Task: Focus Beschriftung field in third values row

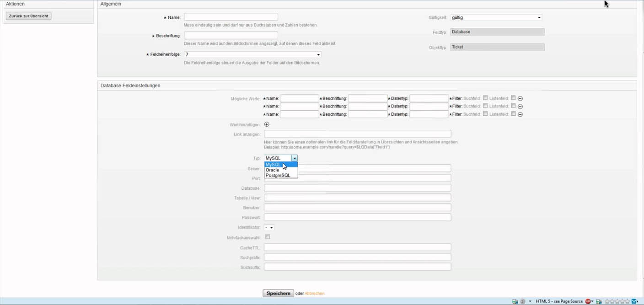Action: 368,114
